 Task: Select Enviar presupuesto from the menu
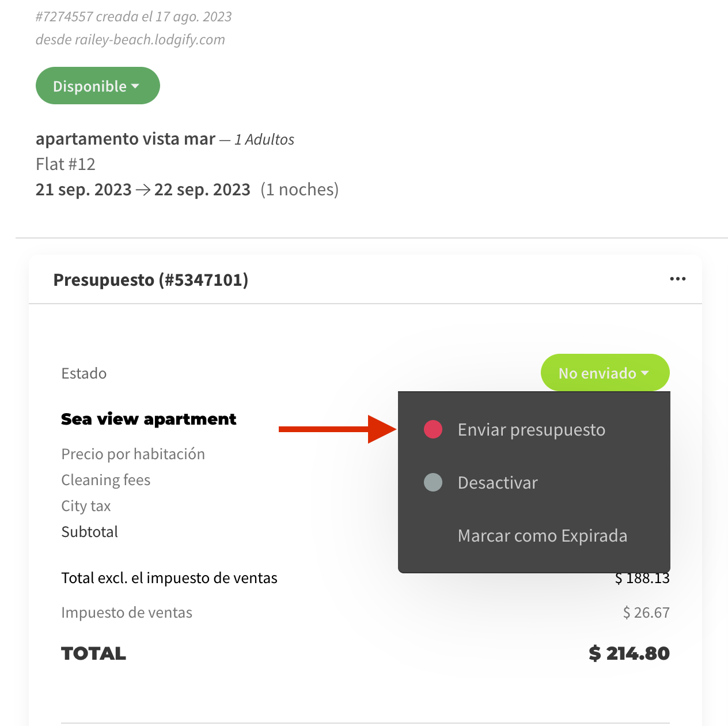pyautogui.click(x=531, y=430)
